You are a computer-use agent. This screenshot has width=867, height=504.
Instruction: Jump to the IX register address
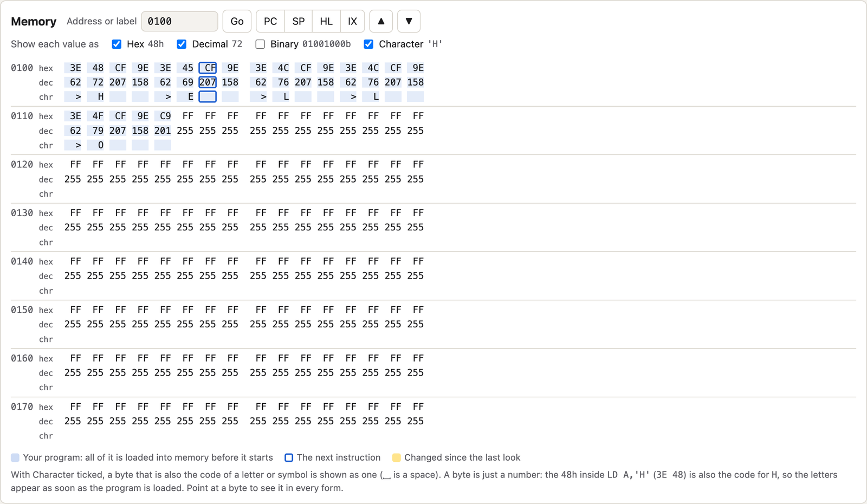(x=353, y=21)
